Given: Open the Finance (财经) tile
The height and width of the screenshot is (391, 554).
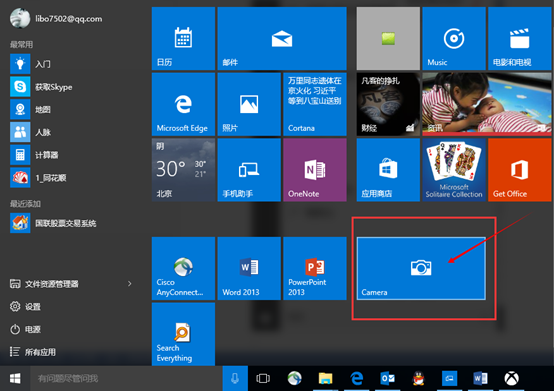Looking at the screenshot, I should coord(388,104).
